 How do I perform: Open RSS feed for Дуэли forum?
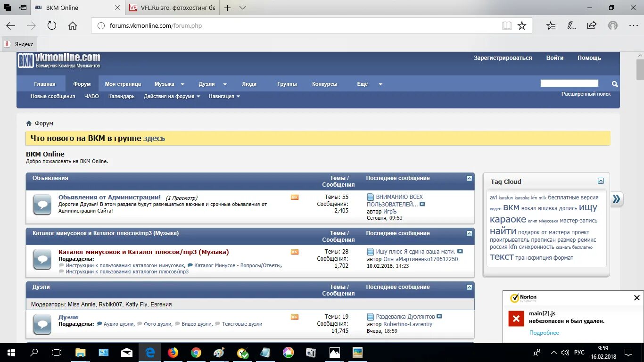[x=295, y=317]
